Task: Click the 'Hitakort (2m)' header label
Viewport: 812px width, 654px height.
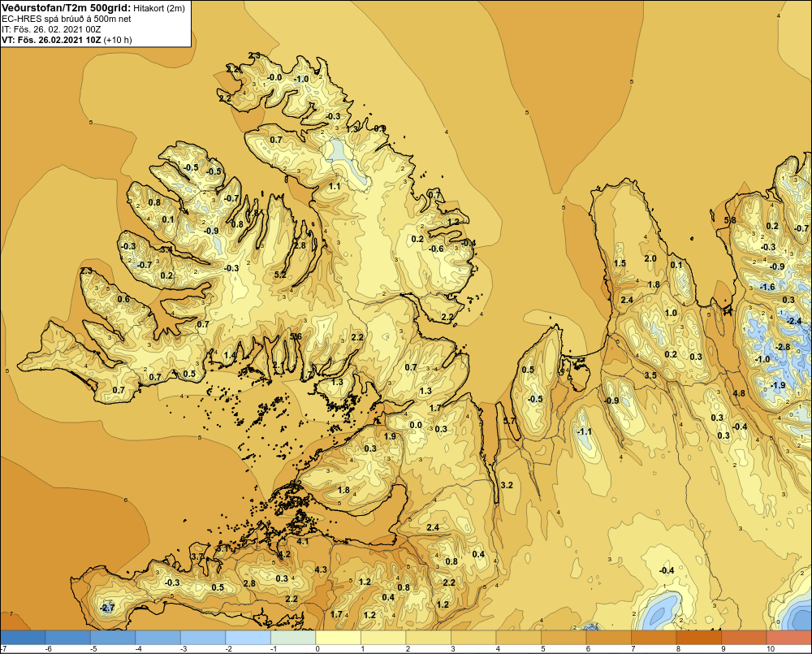Action: tap(158, 8)
